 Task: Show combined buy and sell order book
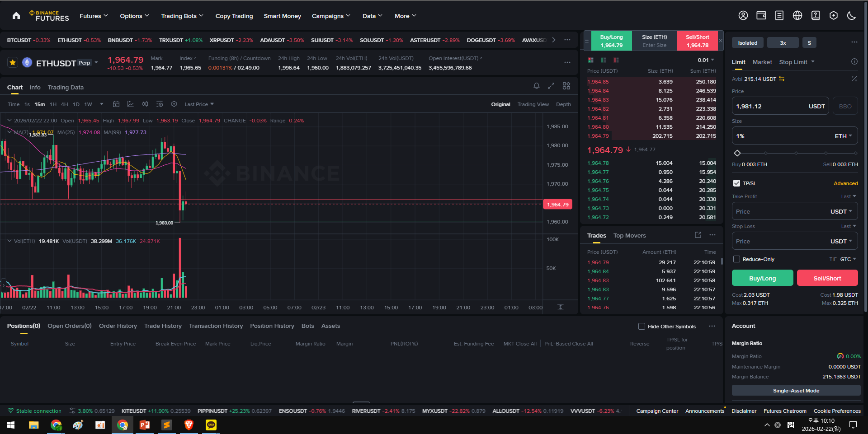point(591,60)
